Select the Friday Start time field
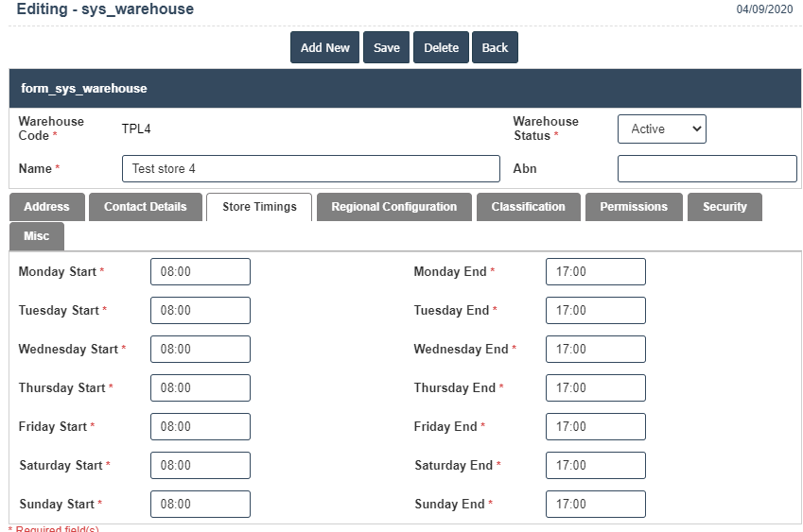Image resolution: width=803 pixels, height=532 pixels. click(x=201, y=427)
